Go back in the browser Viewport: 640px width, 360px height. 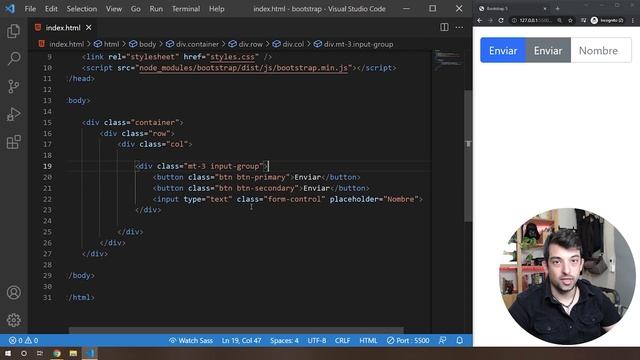(480, 20)
